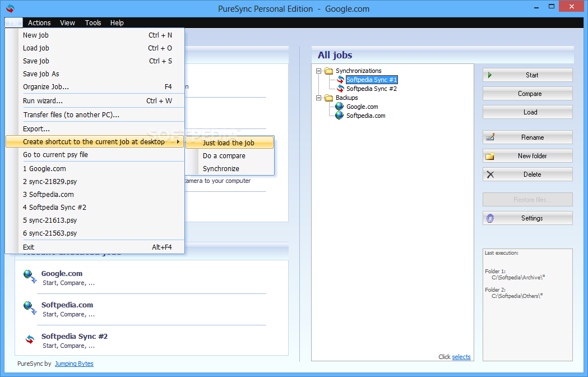The width and height of the screenshot is (588, 377).
Task: Collapse the Backups tree node
Action: [318, 98]
